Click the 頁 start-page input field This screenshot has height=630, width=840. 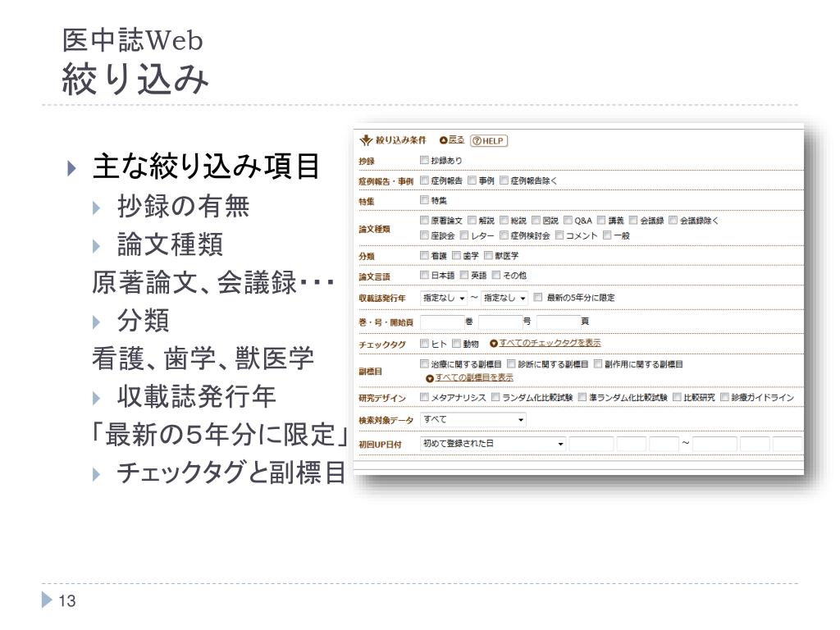559,322
